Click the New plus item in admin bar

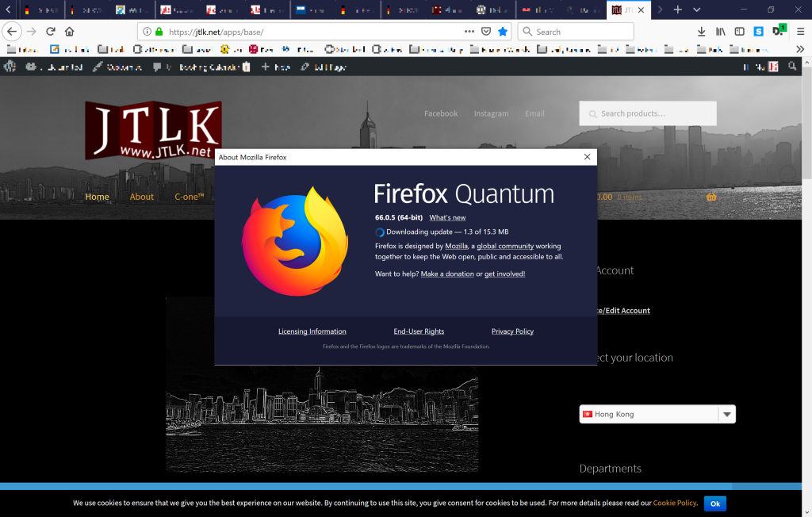(275, 67)
